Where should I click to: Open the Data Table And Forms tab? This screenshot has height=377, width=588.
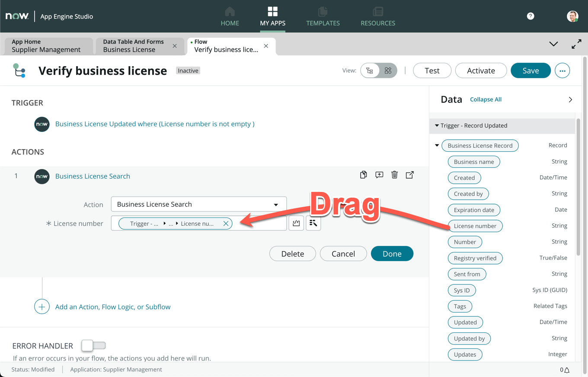133,46
